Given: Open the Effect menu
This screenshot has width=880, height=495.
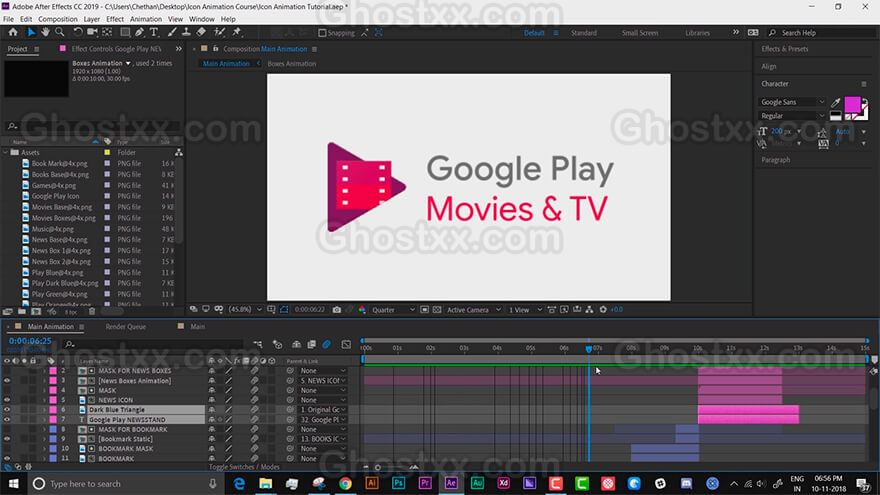Looking at the screenshot, I should 115,19.
